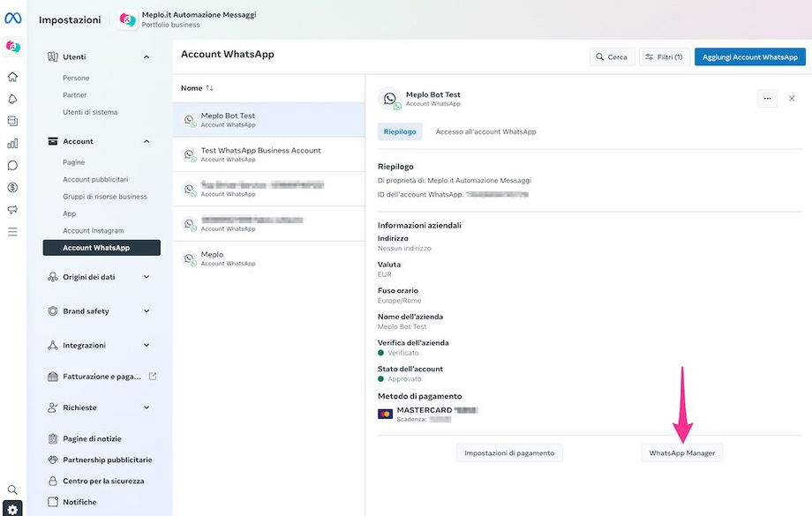Click the settings gear icon
This screenshot has height=516, width=812.
click(x=12, y=509)
